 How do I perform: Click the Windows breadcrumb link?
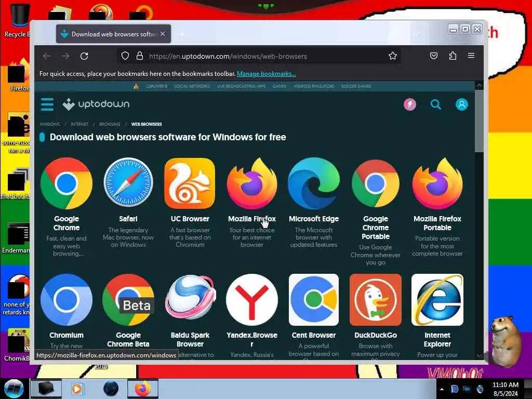pyautogui.click(x=50, y=124)
